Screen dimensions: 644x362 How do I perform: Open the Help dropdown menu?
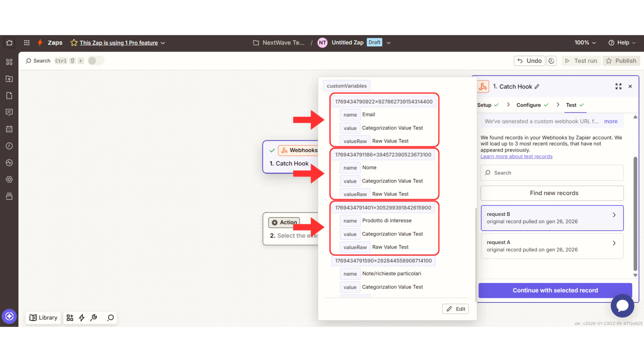[x=622, y=43]
